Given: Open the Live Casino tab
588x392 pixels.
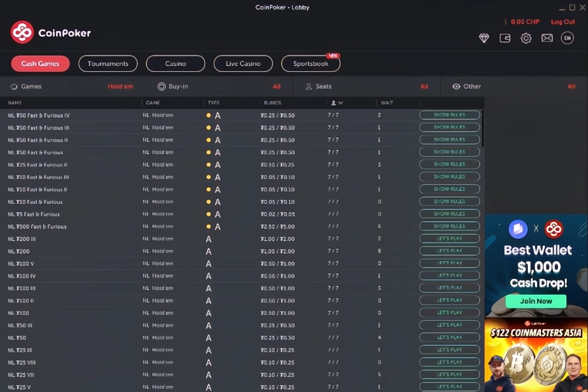Looking at the screenshot, I should pyautogui.click(x=243, y=63).
